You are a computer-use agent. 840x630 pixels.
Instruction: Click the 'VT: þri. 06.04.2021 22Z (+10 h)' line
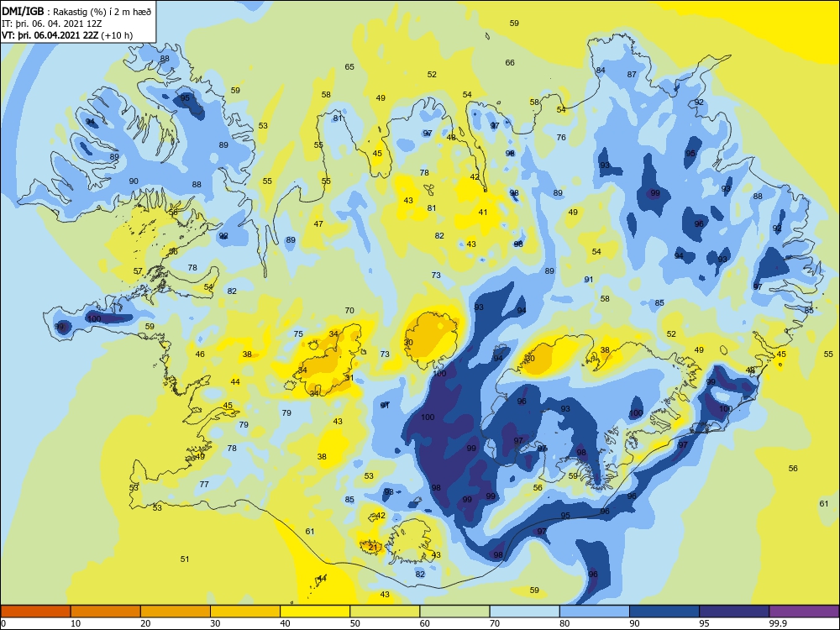pos(67,35)
